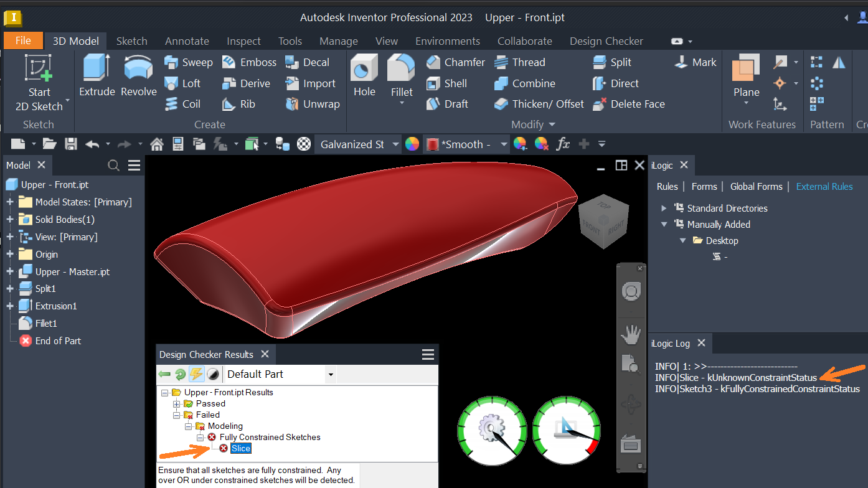Screen dimensions: 868x488
Task: Open the Default Part dropdown
Action: 331,374
